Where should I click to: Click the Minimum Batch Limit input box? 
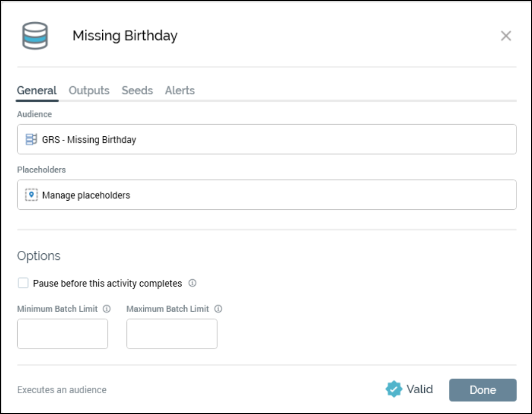[x=63, y=334]
